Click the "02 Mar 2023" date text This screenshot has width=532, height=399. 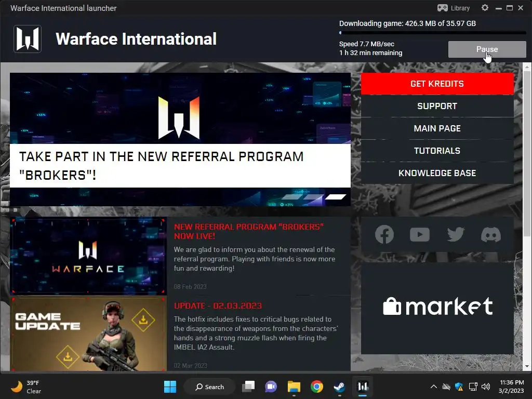coord(190,365)
